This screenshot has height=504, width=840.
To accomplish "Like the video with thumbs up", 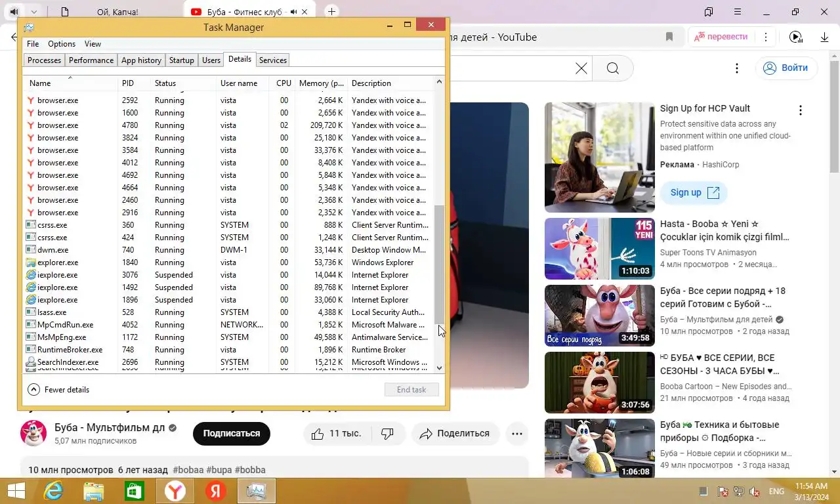I will tap(336, 434).
